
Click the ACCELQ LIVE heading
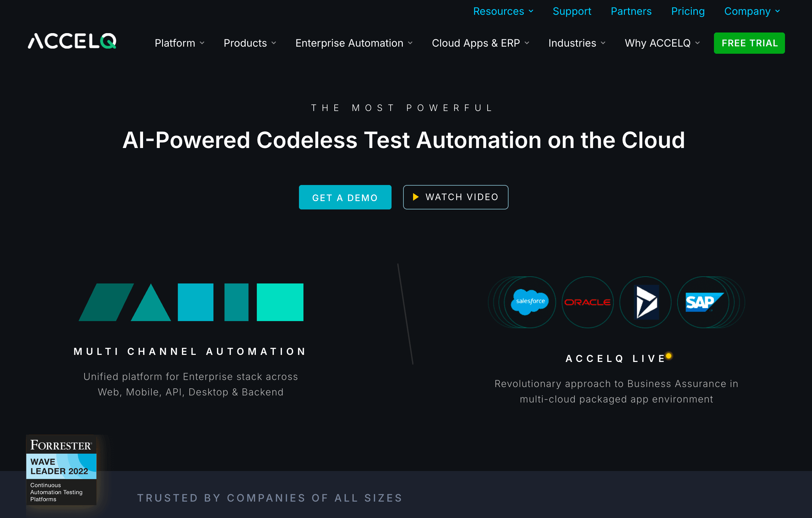click(x=615, y=358)
